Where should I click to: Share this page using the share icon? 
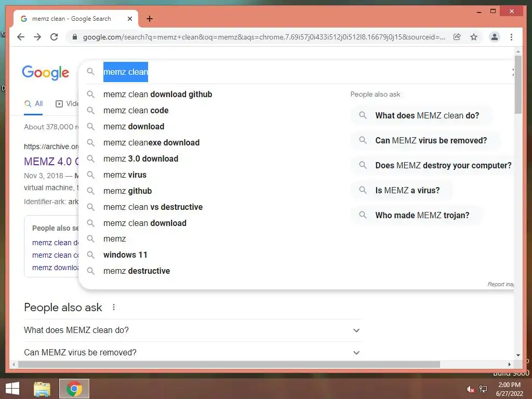coord(457,37)
